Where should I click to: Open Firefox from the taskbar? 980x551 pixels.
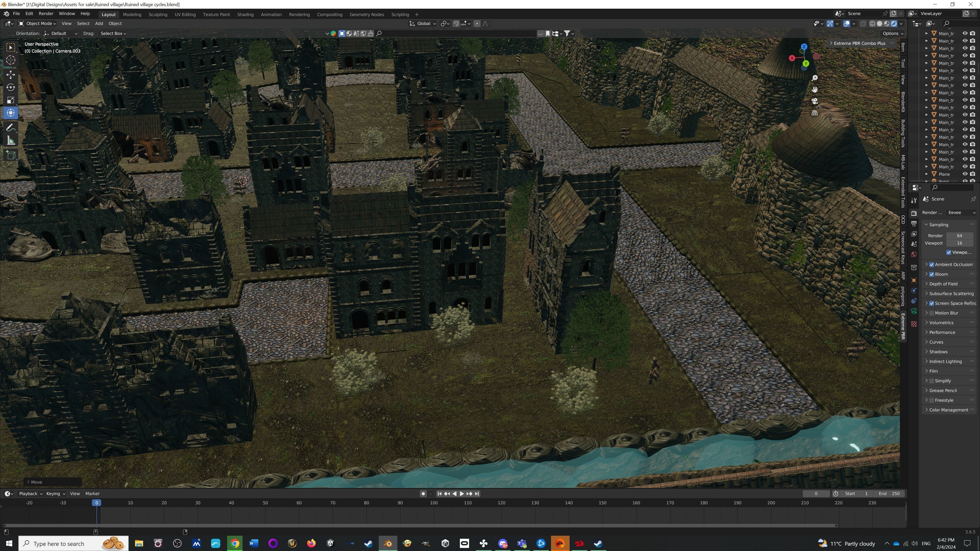tap(311, 543)
